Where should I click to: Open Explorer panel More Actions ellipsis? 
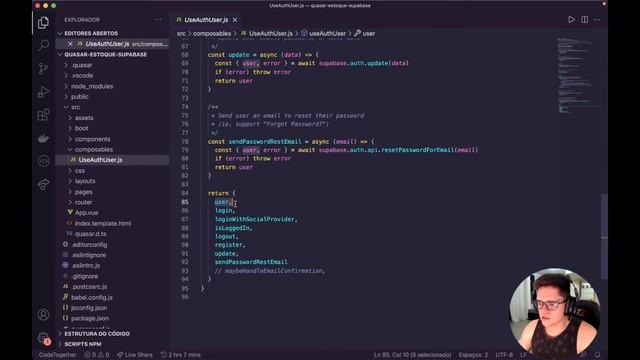point(158,20)
